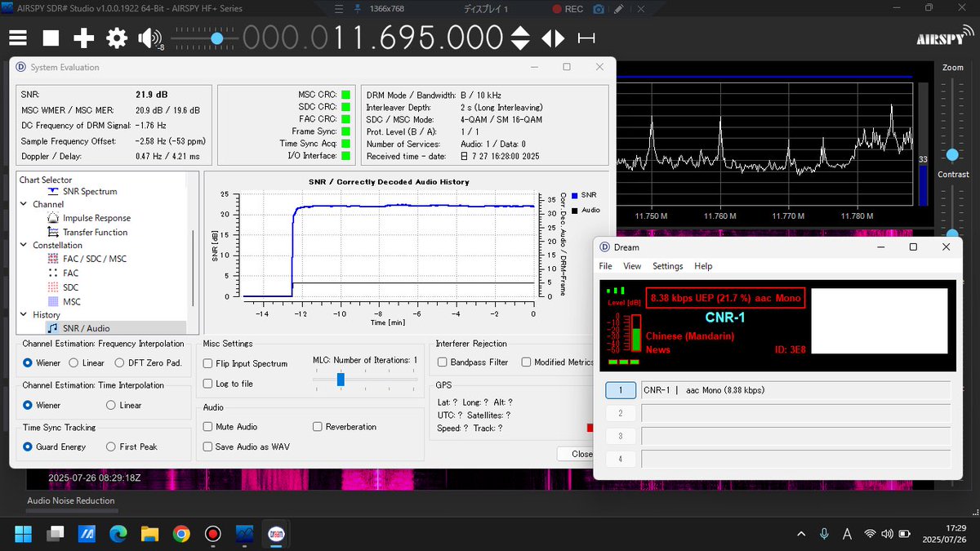Collapse the Constellation tree group
This screenshot has width=980, height=551.
tap(24, 245)
